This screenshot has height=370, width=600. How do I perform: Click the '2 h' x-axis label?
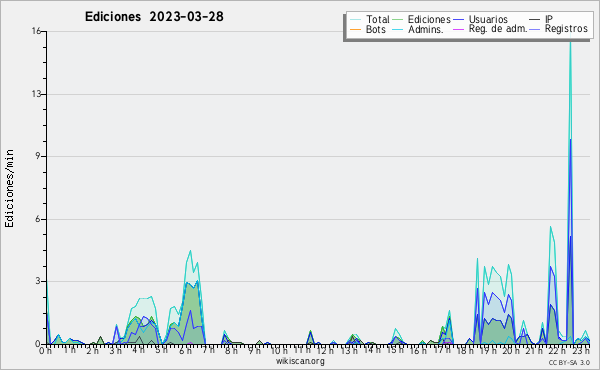point(92,351)
